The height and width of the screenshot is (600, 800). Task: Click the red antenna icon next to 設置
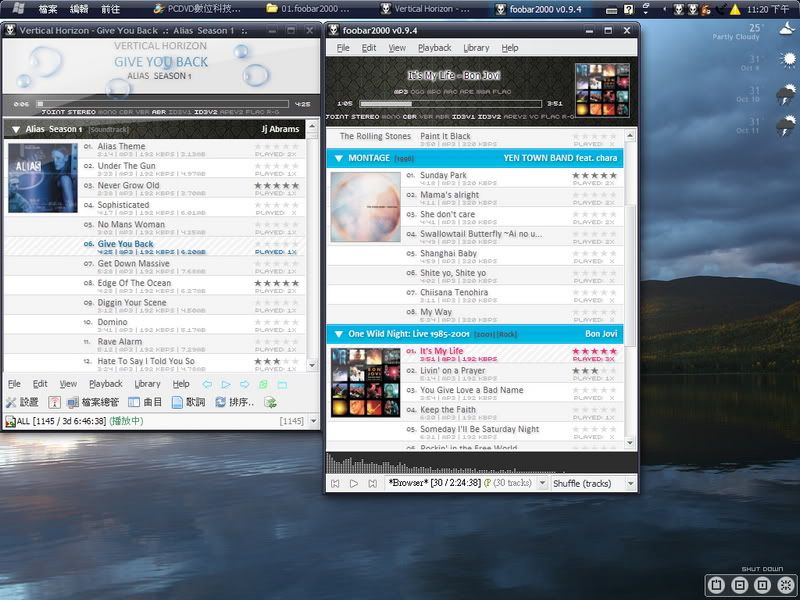click(x=54, y=403)
